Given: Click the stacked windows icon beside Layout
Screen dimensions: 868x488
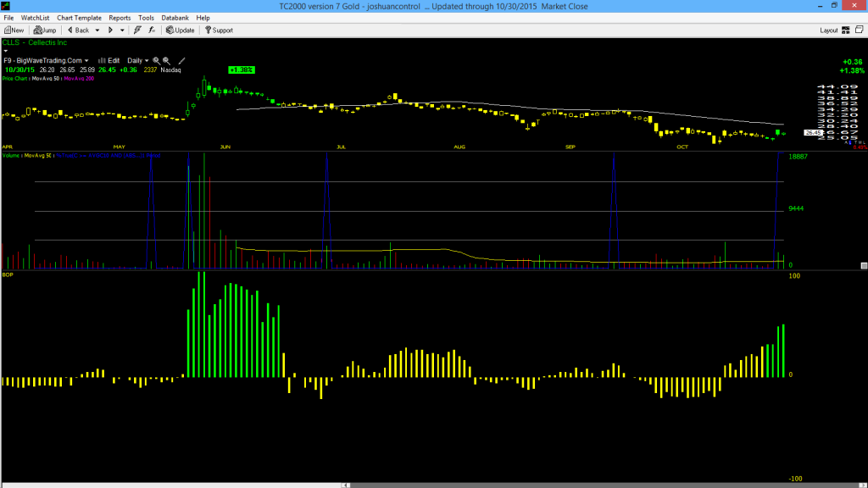Looking at the screenshot, I should 860,30.
